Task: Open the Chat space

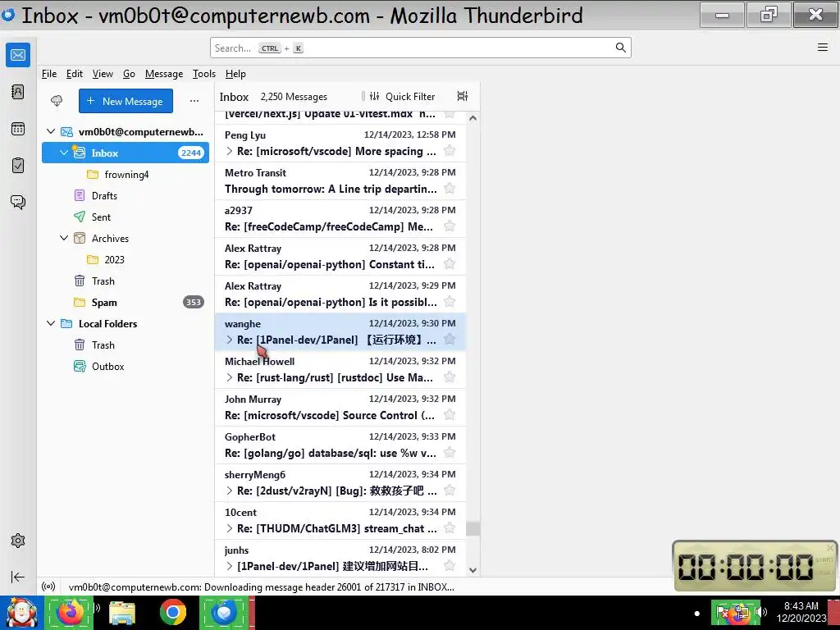Action: tap(18, 202)
